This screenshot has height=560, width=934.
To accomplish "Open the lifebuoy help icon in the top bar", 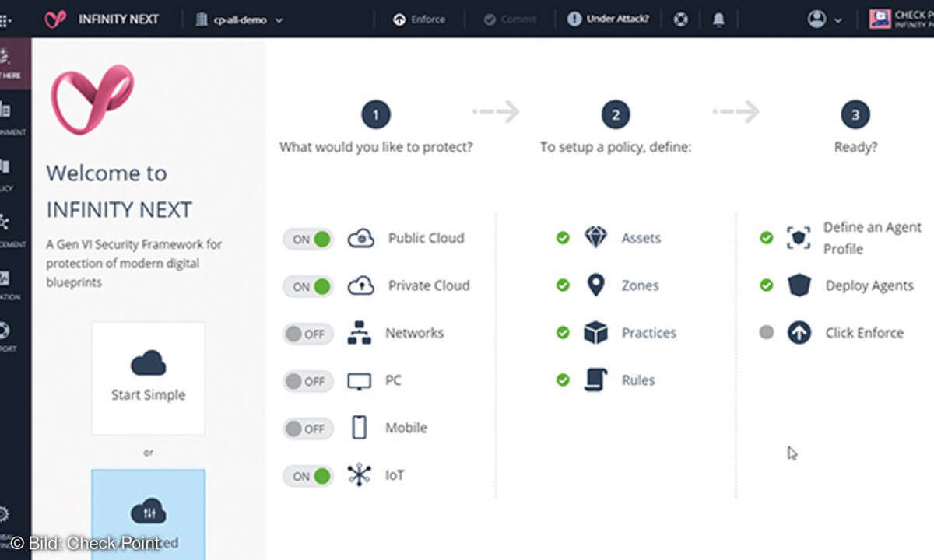I will pyautogui.click(x=681, y=19).
